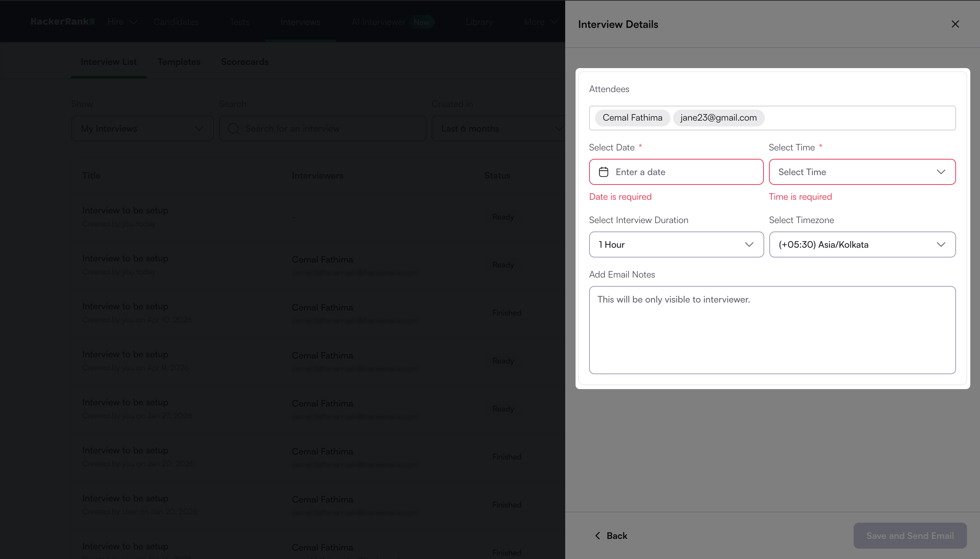Click the search magnifier icon

coord(233,129)
